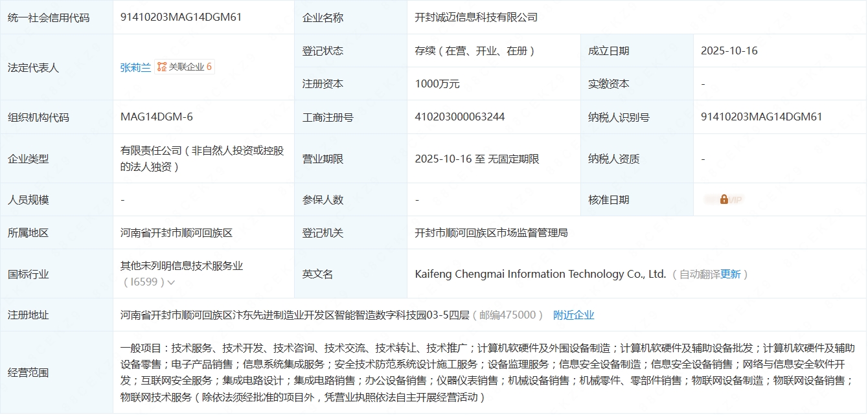Open legal representative 张莉兰's profile

tap(135, 67)
